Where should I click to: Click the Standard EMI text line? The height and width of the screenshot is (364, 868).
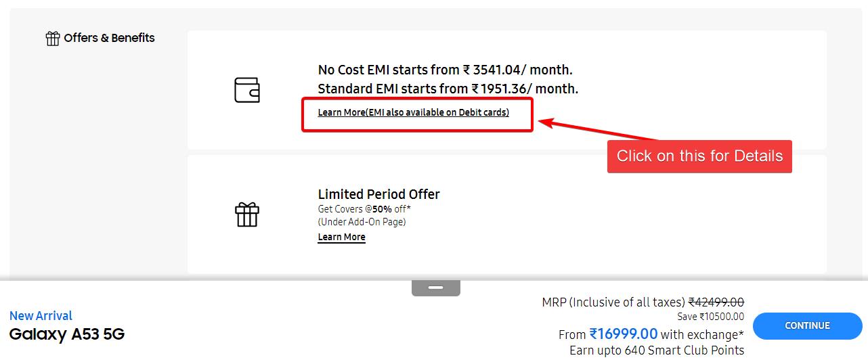[x=448, y=89]
